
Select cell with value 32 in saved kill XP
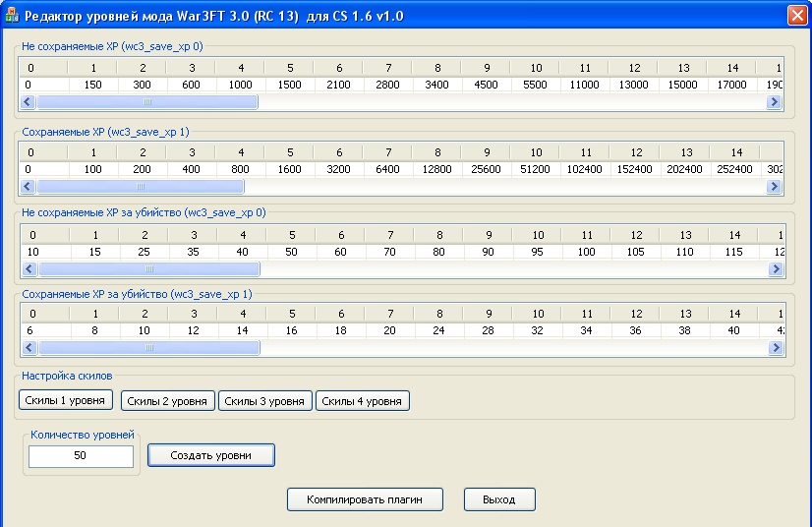[x=538, y=330]
